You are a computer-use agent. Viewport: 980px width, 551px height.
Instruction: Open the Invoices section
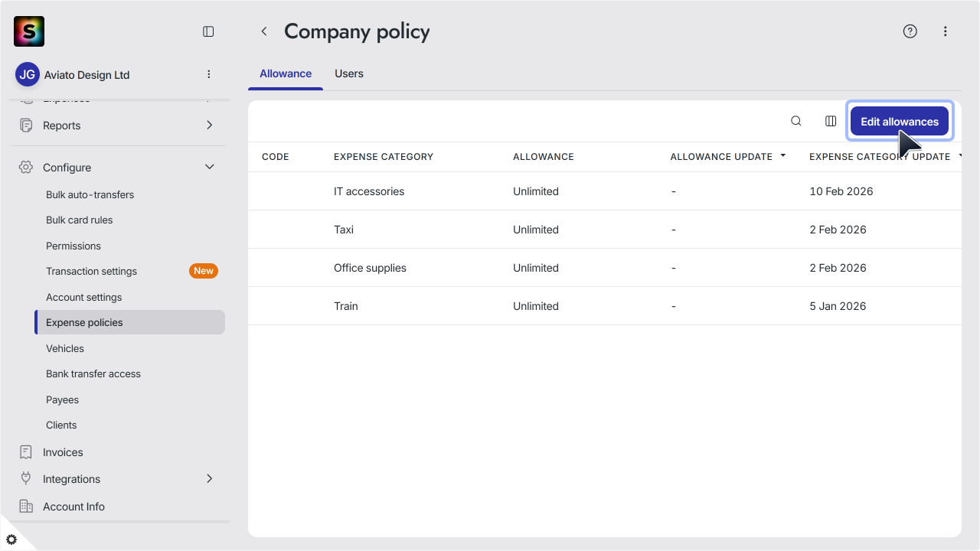point(63,452)
